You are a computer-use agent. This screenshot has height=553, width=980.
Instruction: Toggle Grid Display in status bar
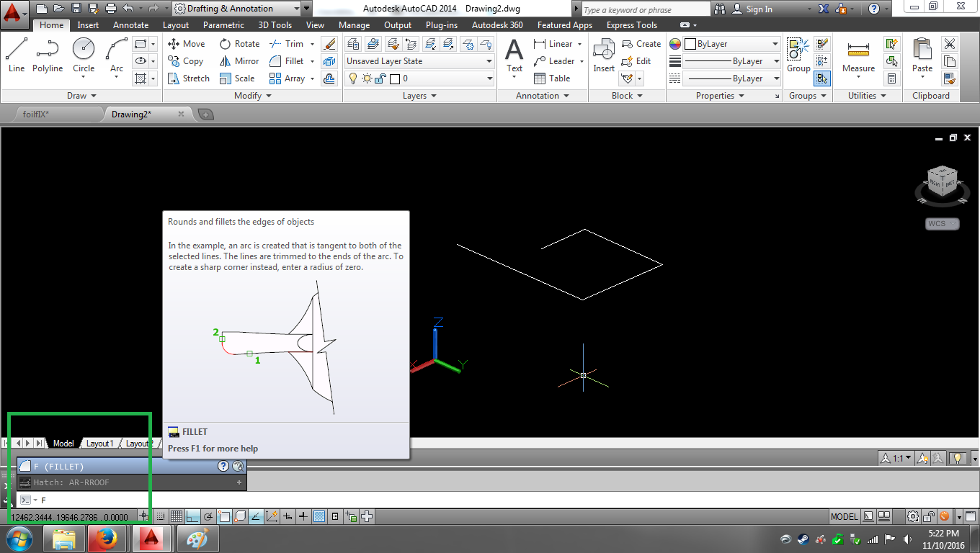click(x=176, y=516)
